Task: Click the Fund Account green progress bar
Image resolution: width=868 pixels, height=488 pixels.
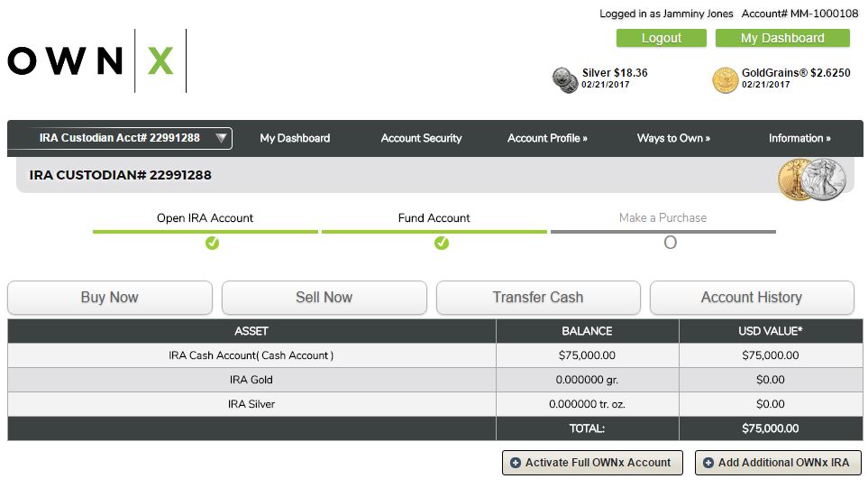Action: (434, 232)
